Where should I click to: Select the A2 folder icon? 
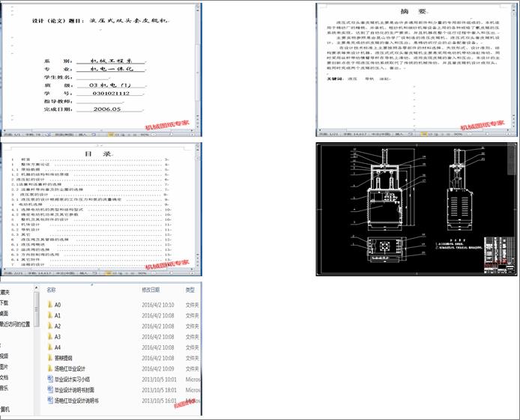(49, 326)
